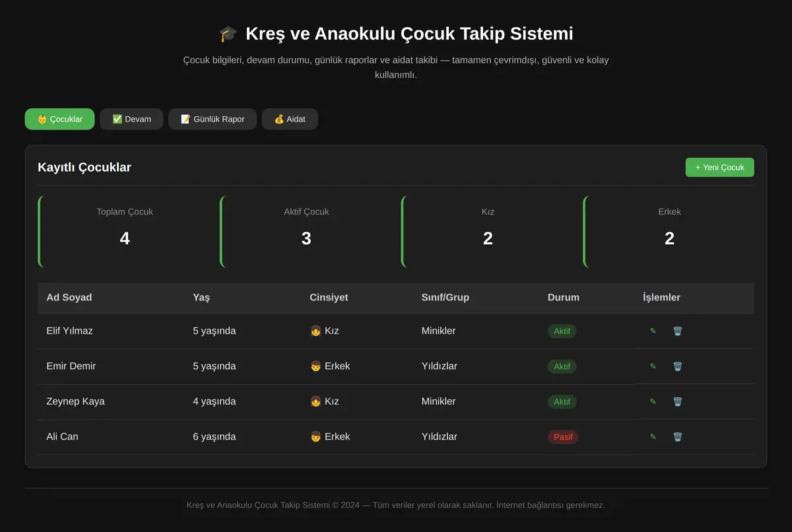Image resolution: width=792 pixels, height=532 pixels.
Task: Click the Yaş column header
Action: pos(201,298)
